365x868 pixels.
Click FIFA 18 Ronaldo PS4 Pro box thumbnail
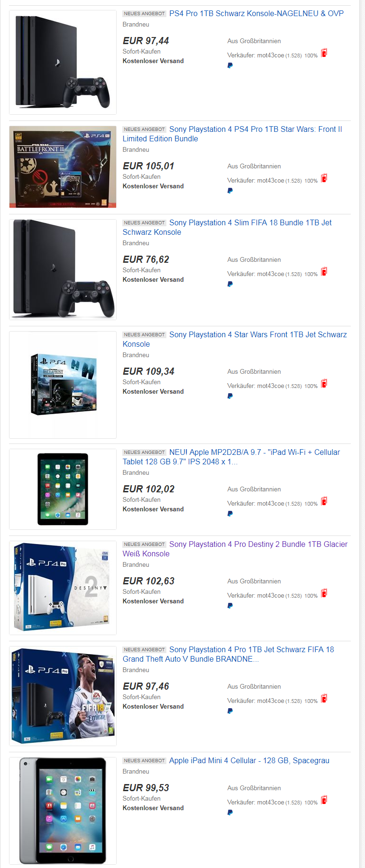63,696
